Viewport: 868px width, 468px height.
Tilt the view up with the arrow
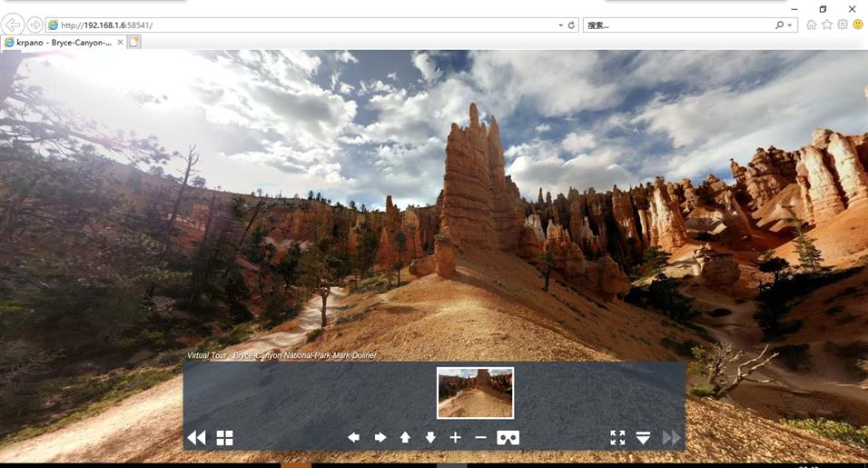[405, 438]
